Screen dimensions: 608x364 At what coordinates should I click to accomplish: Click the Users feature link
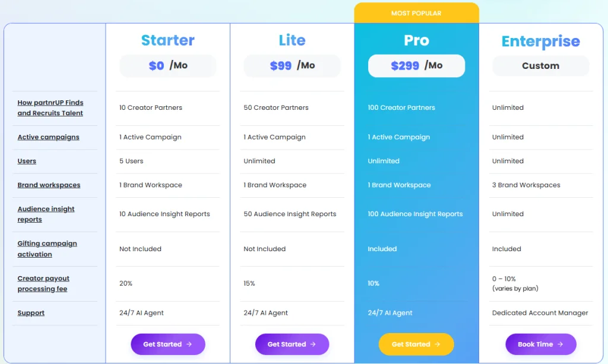tap(27, 161)
